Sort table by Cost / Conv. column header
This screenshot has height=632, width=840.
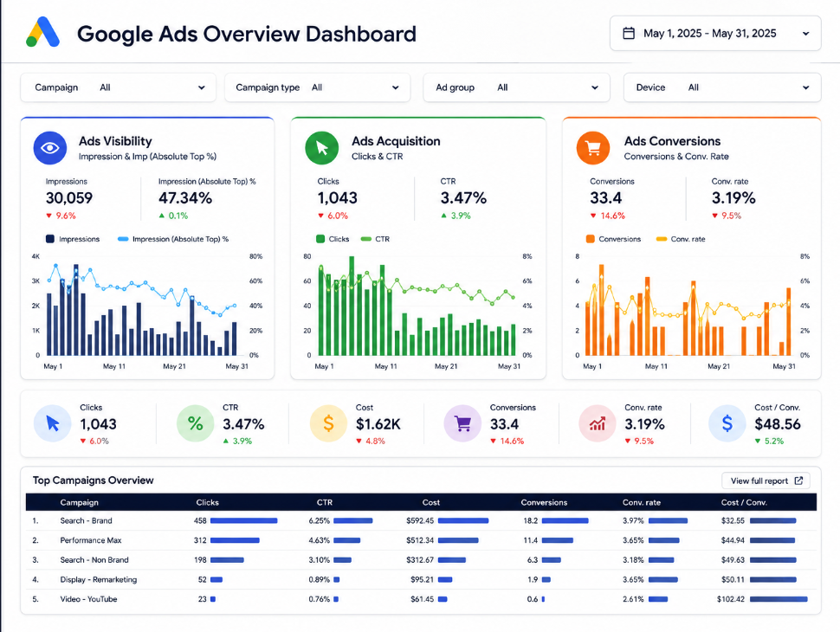tap(744, 502)
